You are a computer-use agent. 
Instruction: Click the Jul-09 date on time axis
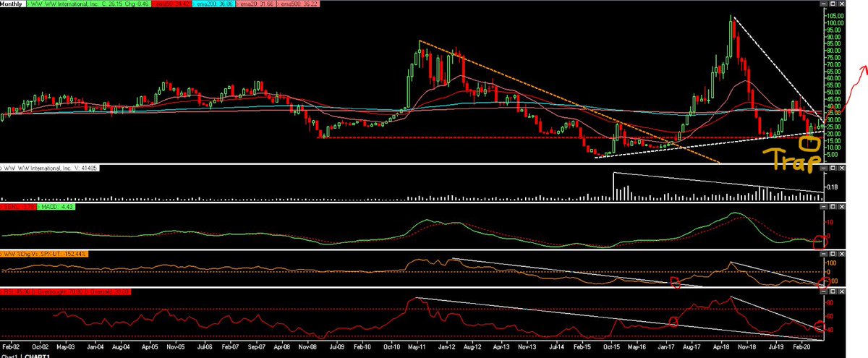click(x=337, y=348)
